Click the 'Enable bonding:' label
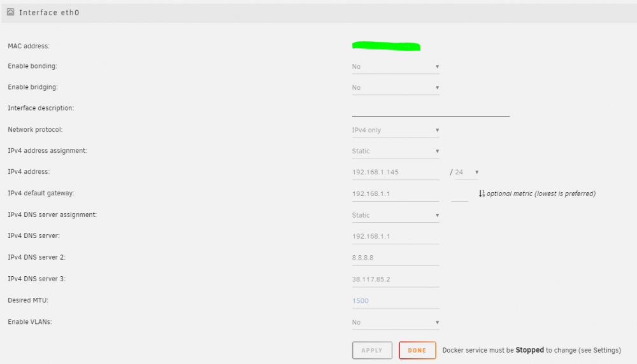The height and width of the screenshot is (364, 637). coord(32,66)
